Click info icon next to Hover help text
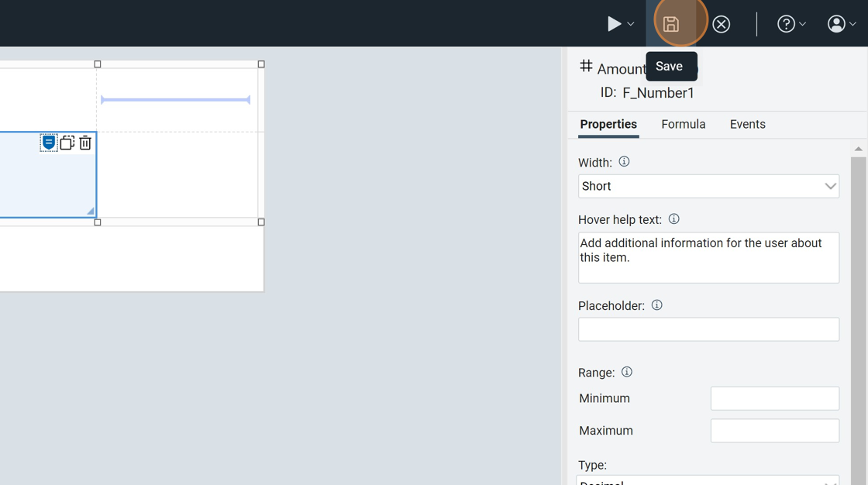This screenshot has width=868, height=485. click(673, 219)
